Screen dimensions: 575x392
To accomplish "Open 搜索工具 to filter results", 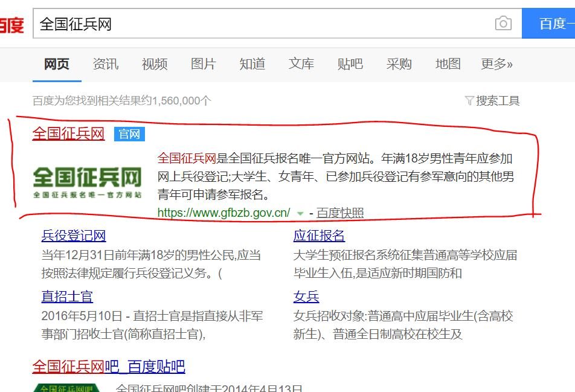I will tap(498, 101).
